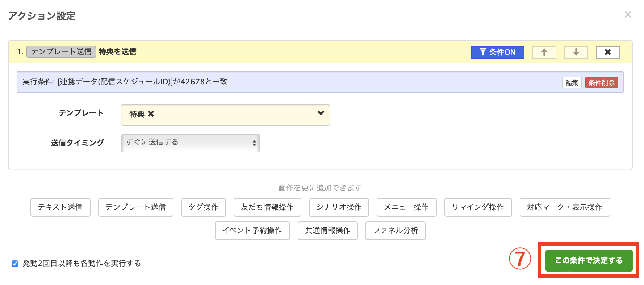Add a メニュー操作 action

[406, 207]
